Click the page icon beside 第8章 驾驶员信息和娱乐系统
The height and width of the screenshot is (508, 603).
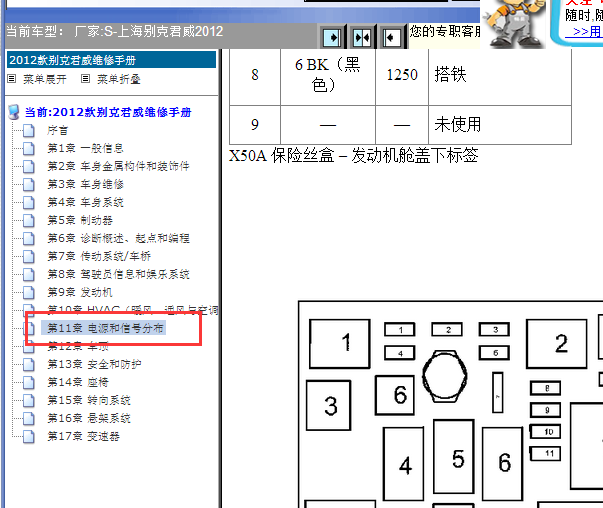[28, 275]
